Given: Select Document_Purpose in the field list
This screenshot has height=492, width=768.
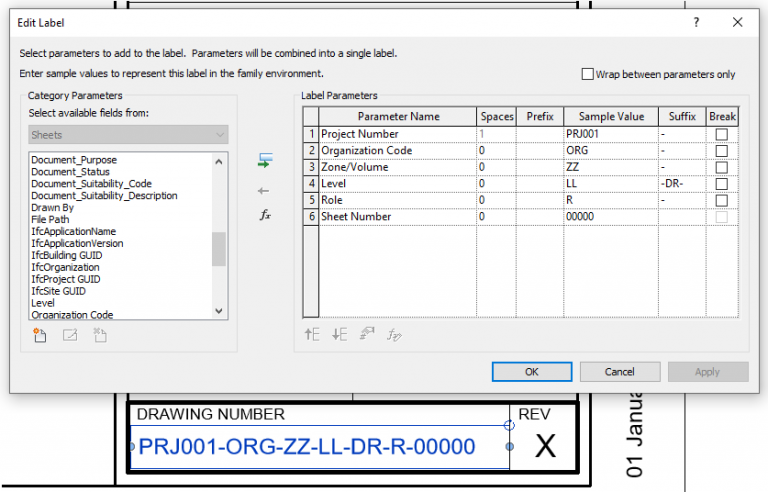Looking at the screenshot, I should coord(74,160).
